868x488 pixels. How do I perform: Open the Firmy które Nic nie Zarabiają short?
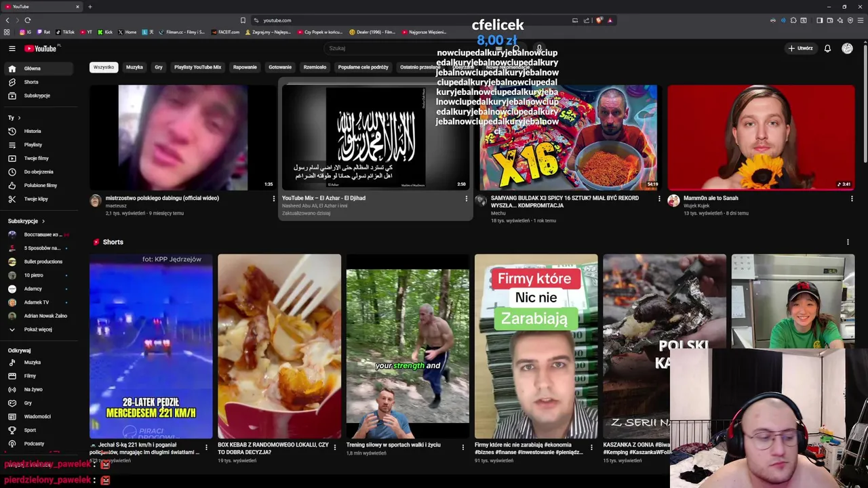[536, 346]
